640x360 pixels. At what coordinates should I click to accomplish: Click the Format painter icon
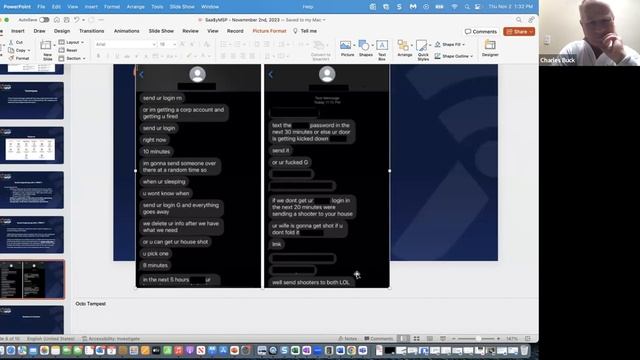[x=11, y=58]
